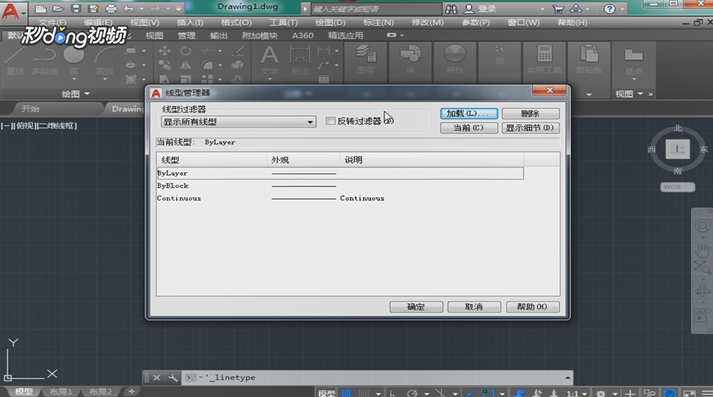The width and height of the screenshot is (713, 397).
Task: Open the 块 block panel
Action: pos(410,60)
